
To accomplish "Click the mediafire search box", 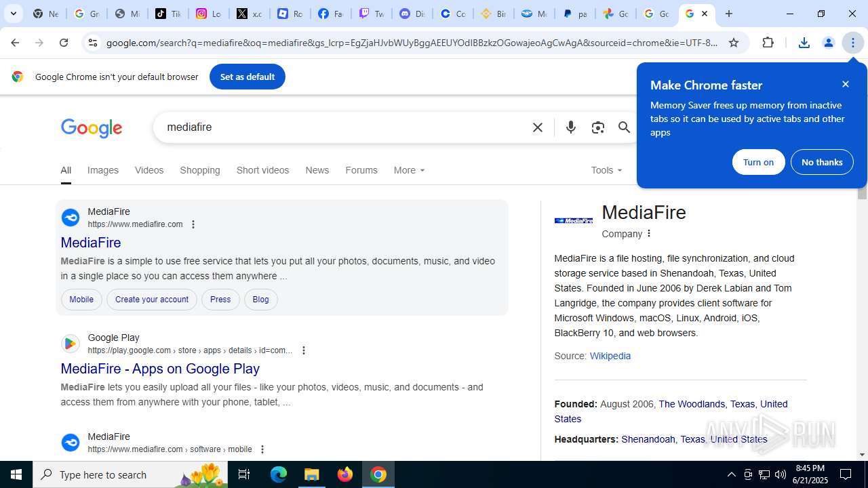I will tap(342, 127).
